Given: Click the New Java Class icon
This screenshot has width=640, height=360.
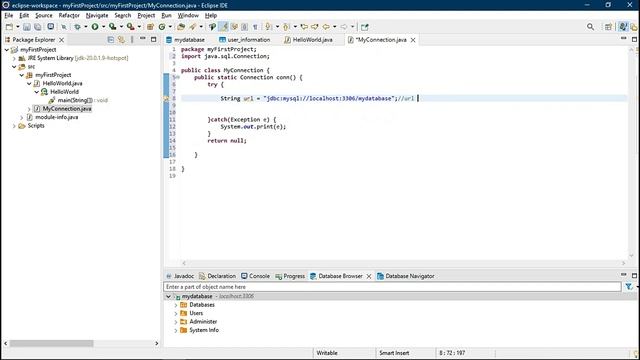Looking at the screenshot, I should (162, 27).
